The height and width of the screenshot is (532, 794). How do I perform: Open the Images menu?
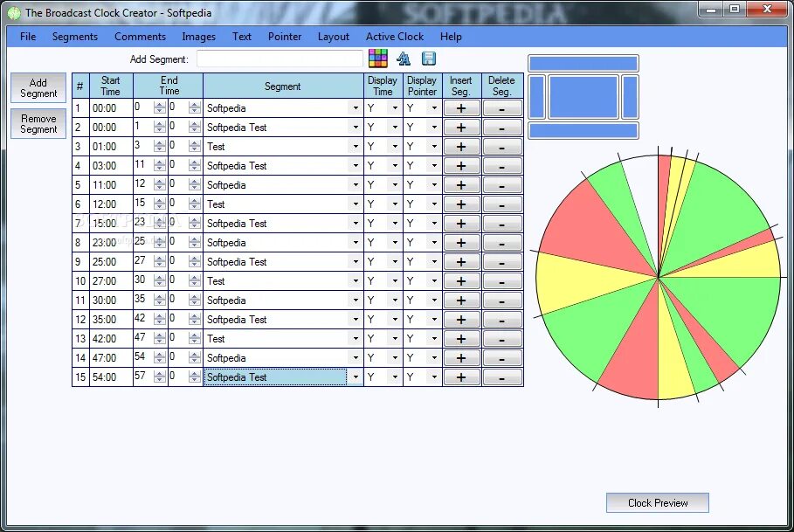[198, 37]
